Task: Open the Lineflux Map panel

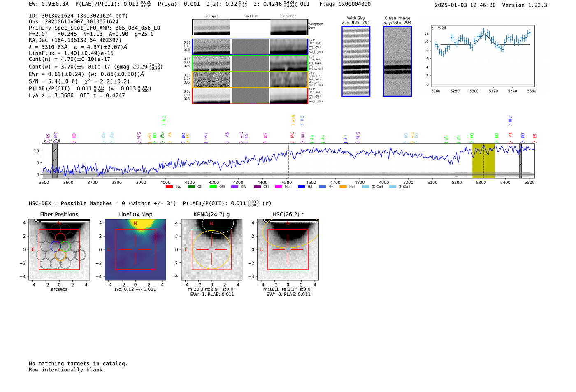Action: pyautogui.click(x=135, y=250)
